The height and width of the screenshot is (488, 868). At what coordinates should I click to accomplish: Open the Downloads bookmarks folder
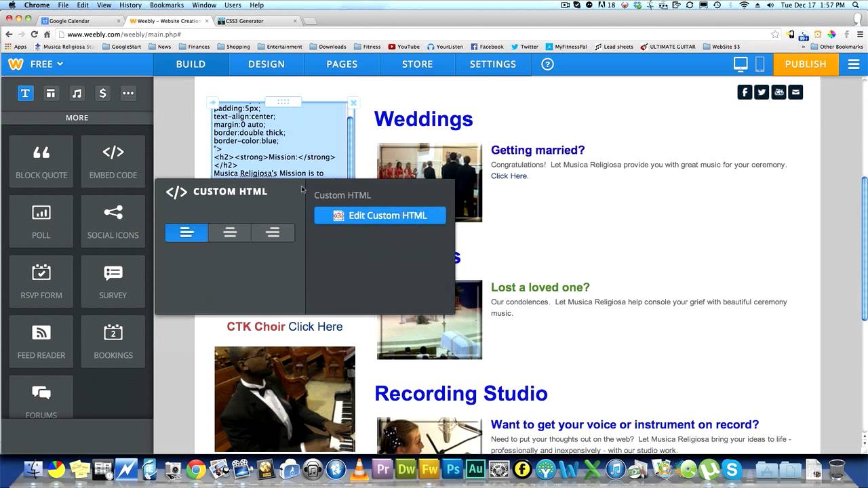click(328, 47)
